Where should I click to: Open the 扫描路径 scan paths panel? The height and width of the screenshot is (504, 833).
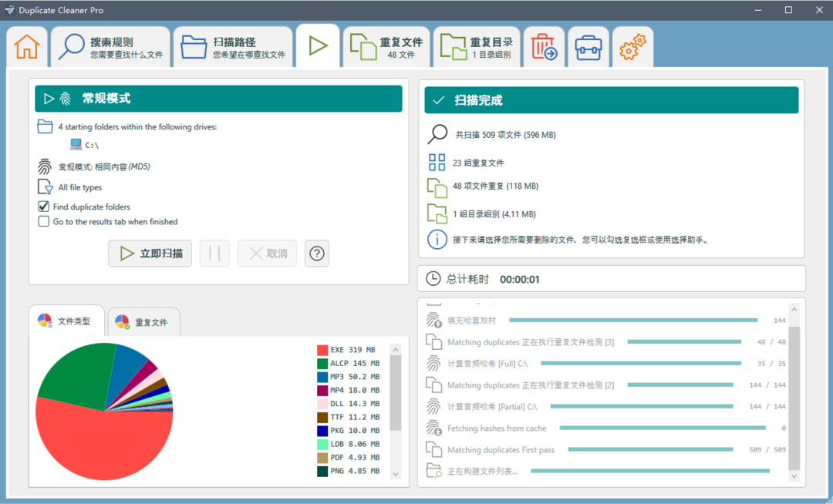[233, 46]
